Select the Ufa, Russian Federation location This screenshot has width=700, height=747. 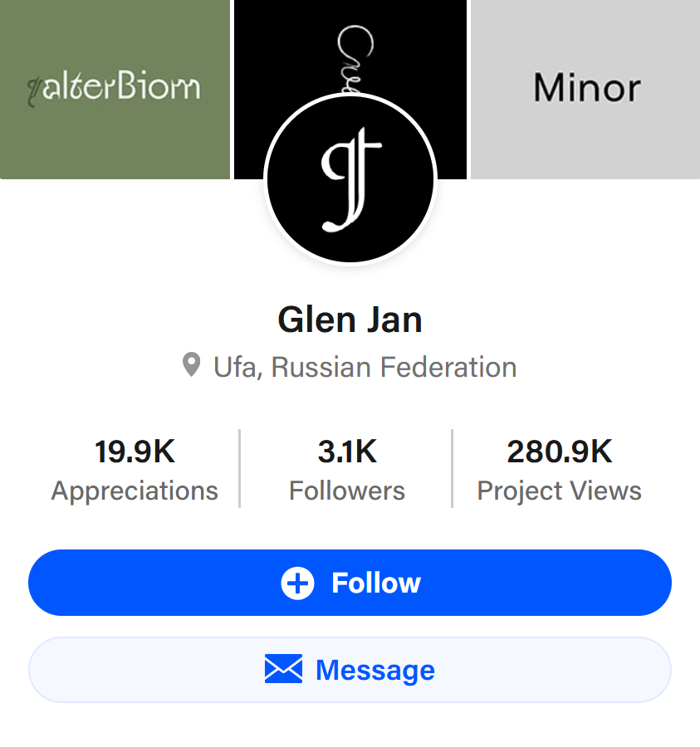tap(365, 368)
